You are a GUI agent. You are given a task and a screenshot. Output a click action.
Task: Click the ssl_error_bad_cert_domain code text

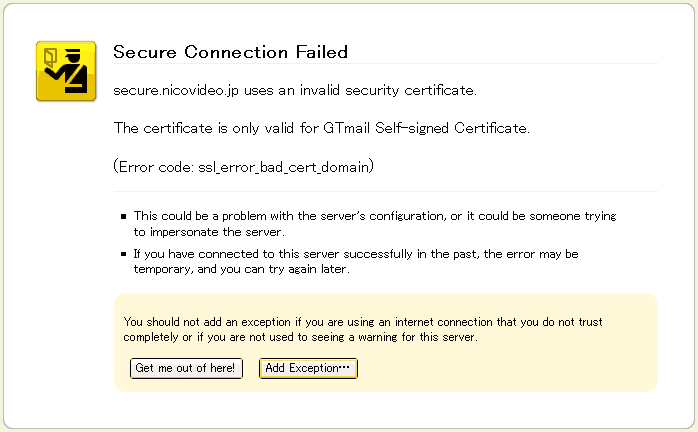coord(284,167)
